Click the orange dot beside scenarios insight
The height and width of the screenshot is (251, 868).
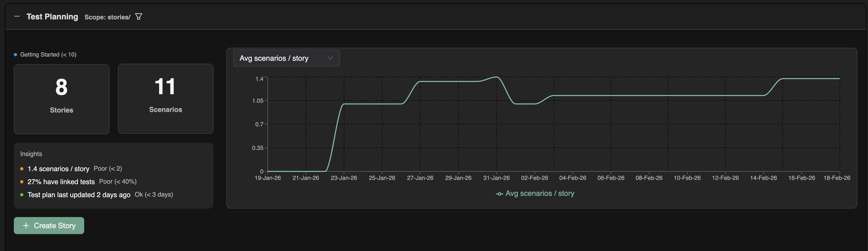(x=22, y=168)
